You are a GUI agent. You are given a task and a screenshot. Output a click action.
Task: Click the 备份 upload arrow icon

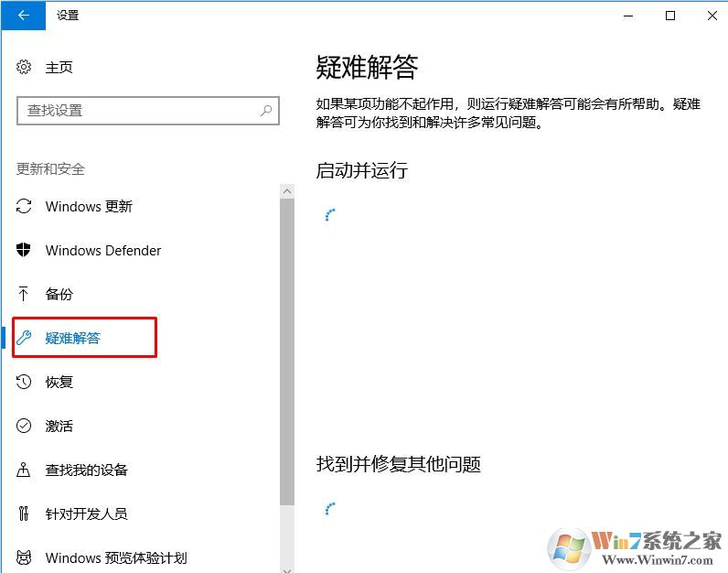(x=23, y=294)
